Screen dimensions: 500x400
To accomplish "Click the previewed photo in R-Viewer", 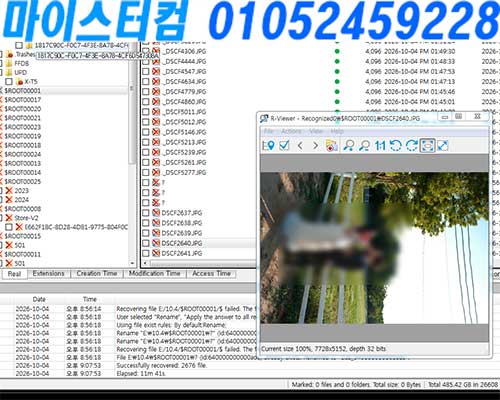I will (374, 248).
